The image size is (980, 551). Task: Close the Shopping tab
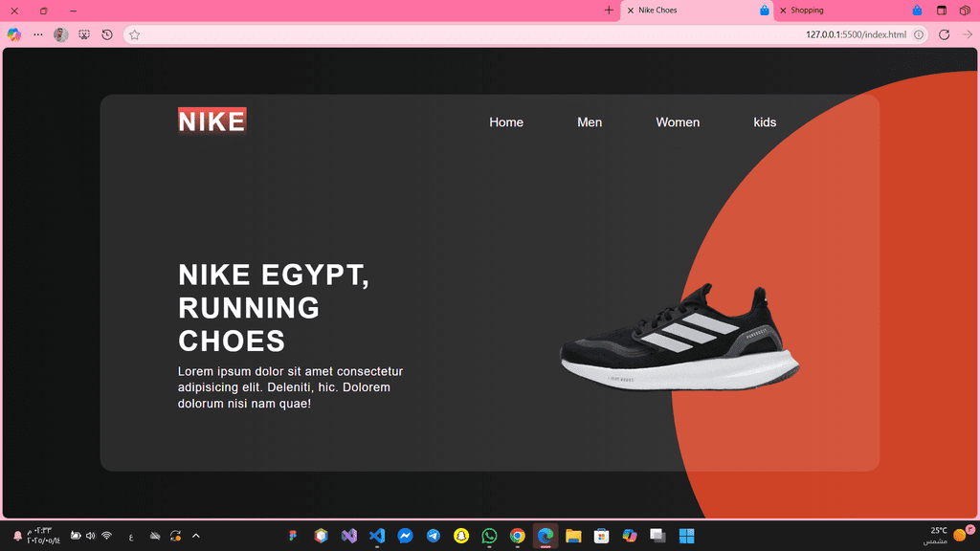[x=783, y=11]
